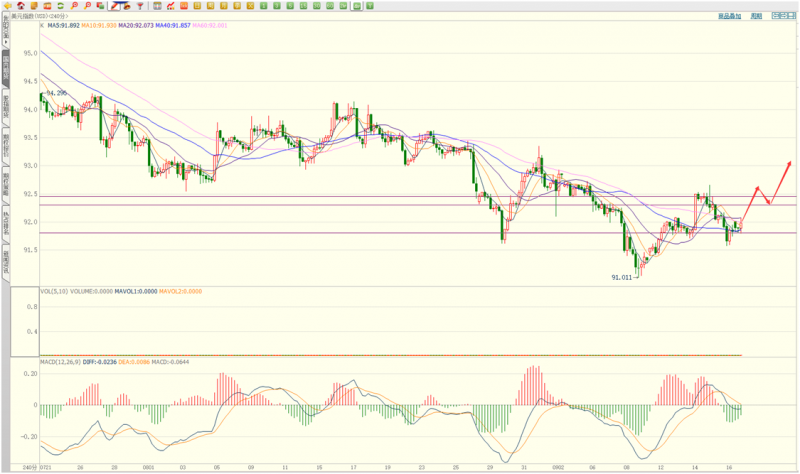Screen dimensions: 800x474
Task: Select the green 5-minute period button
Action: click(290, 6)
